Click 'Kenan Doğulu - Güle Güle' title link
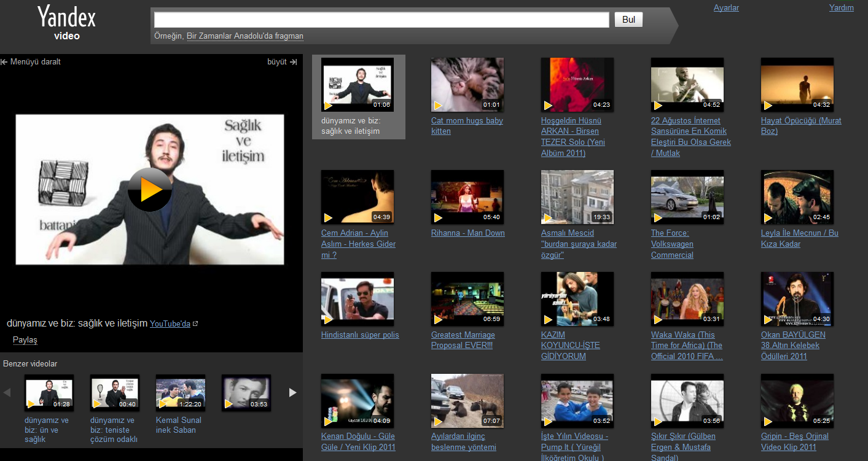This screenshot has height=461, width=868. (x=358, y=442)
